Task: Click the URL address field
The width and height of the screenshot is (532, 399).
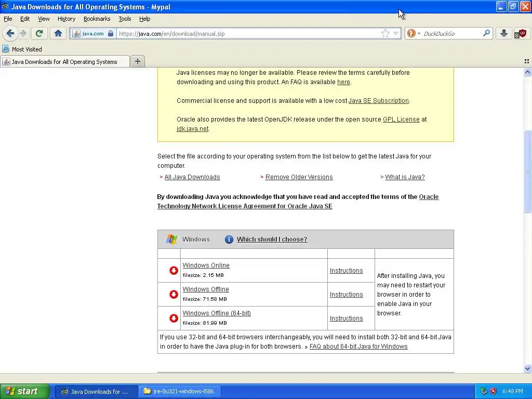Action: coord(248,34)
